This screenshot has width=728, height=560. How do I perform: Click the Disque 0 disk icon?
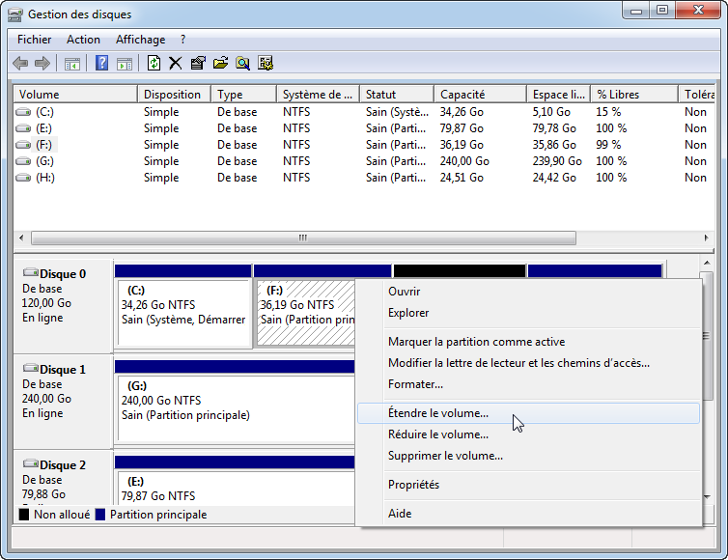point(31,272)
